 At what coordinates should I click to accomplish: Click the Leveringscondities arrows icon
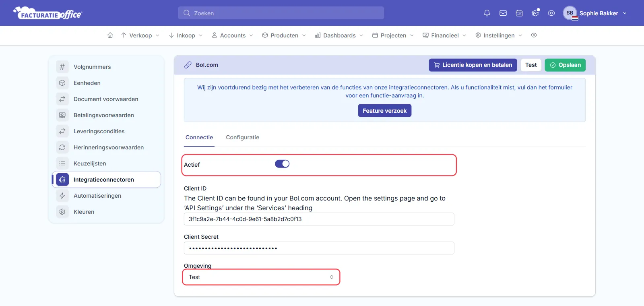[62, 131]
